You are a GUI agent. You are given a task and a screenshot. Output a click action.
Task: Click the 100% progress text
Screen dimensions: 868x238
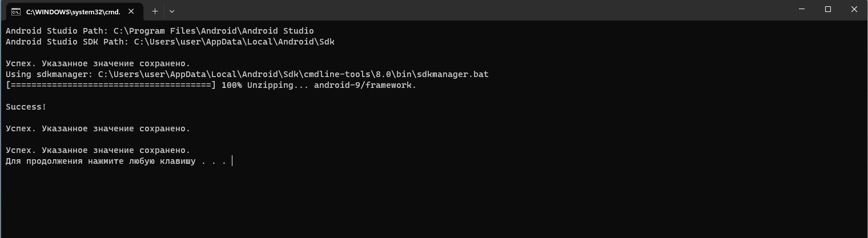(231, 85)
